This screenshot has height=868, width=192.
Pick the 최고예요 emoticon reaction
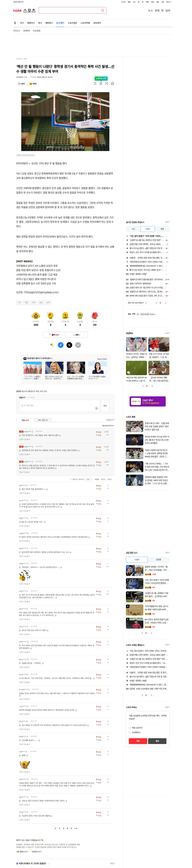pos(36,315)
